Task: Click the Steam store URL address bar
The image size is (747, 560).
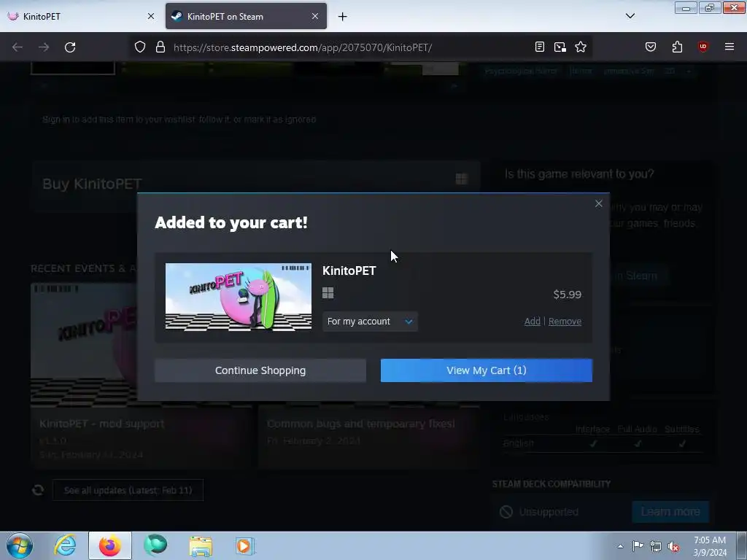Action: 303,47
